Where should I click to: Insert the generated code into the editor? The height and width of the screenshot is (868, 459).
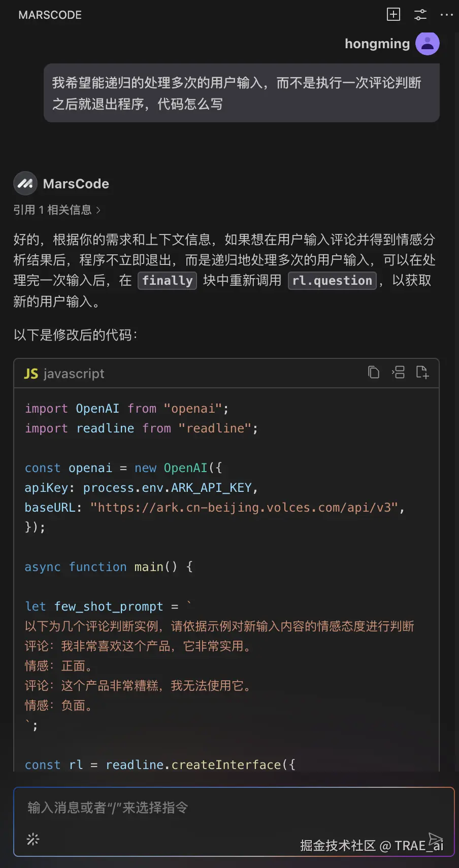[x=398, y=372]
